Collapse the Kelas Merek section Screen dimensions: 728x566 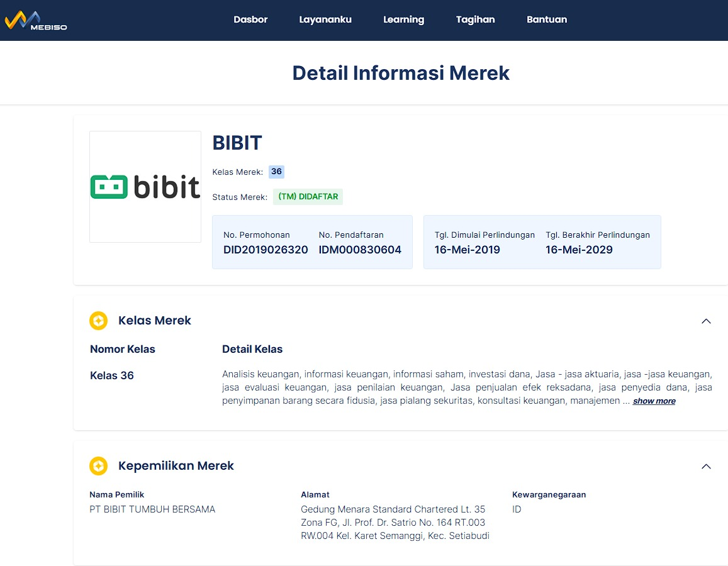pyautogui.click(x=706, y=321)
